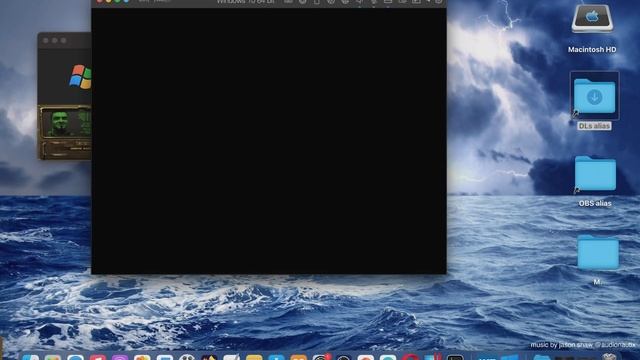The height and width of the screenshot is (360, 640).
Task: Click inside the black virtual machine display
Action: pos(269,141)
